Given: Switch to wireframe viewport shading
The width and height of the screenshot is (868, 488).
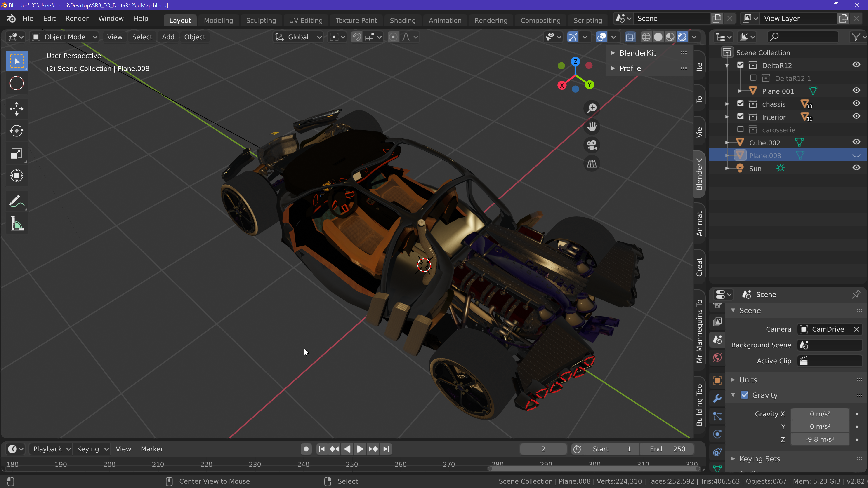Looking at the screenshot, I should 646,37.
